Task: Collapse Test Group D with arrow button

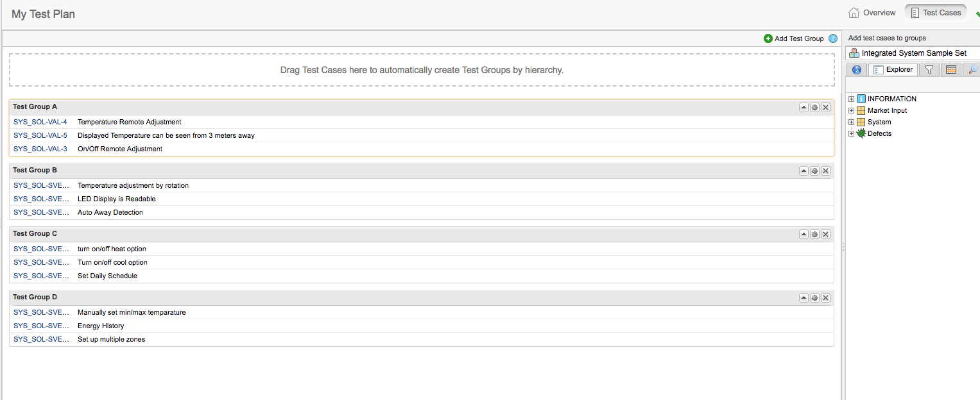Action: pos(804,298)
